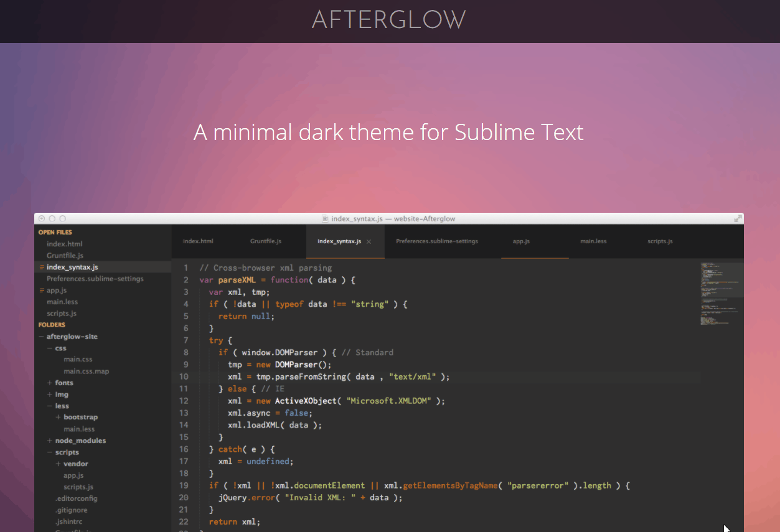Screen dimensions: 780x532
Task: Close the index_syntax.js tab with its x
Action: [x=369, y=241]
